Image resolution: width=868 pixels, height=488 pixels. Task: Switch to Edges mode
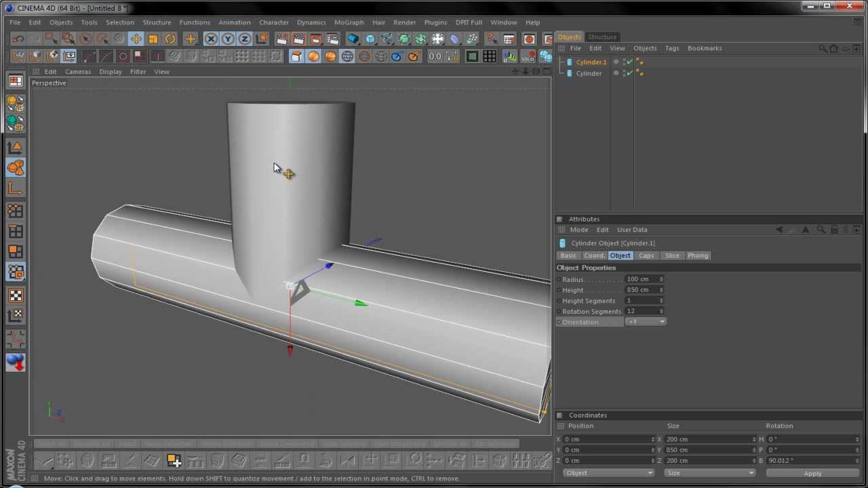[16, 231]
